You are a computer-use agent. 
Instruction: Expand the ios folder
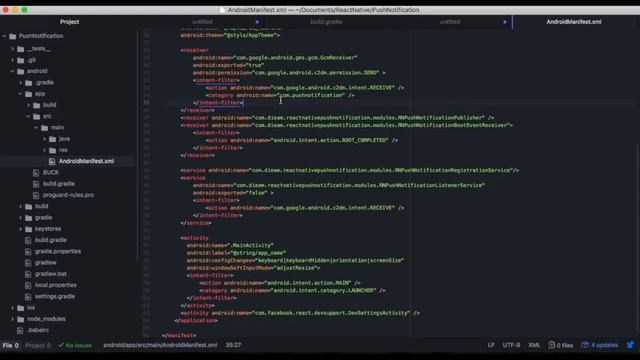coord(12,308)
